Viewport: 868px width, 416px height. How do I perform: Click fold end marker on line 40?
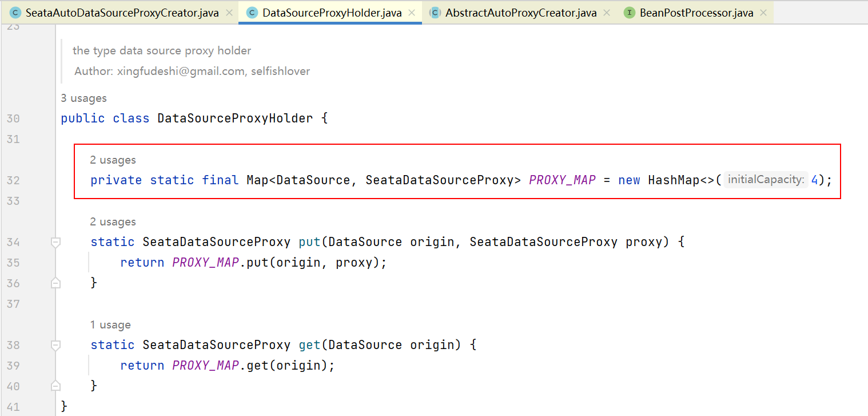click(x=55, y=386)
